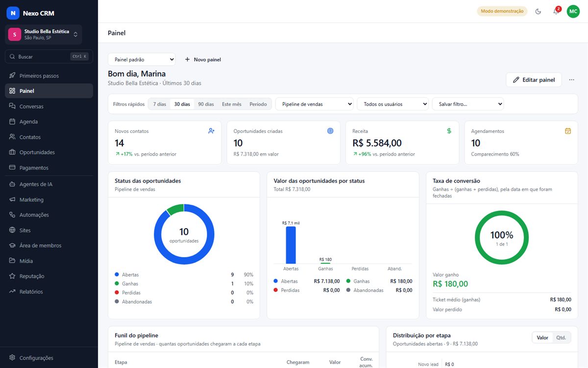Click the Receita dollar icon

(x=449, y=131)
